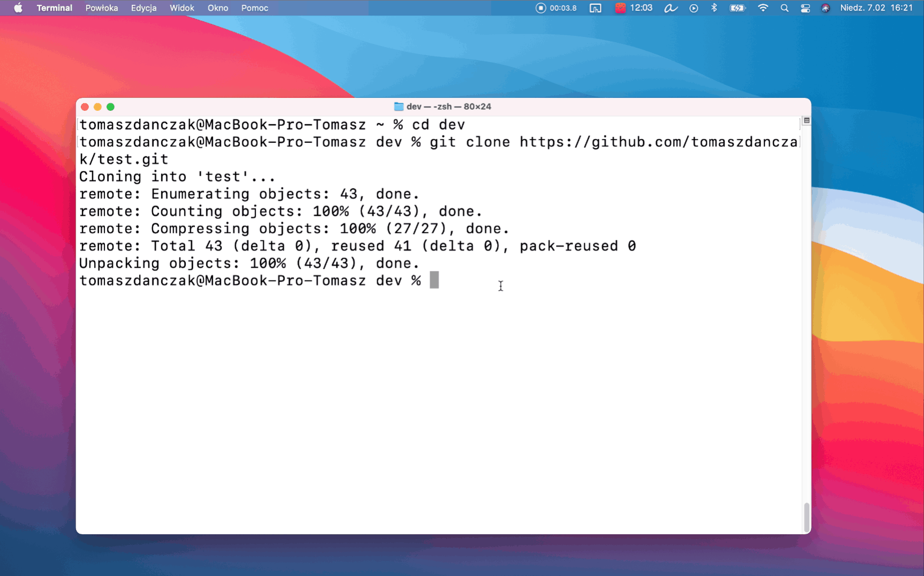Open the Powłoka menu
The width and height of the screenshot is (924, 576).
(102, 8)
